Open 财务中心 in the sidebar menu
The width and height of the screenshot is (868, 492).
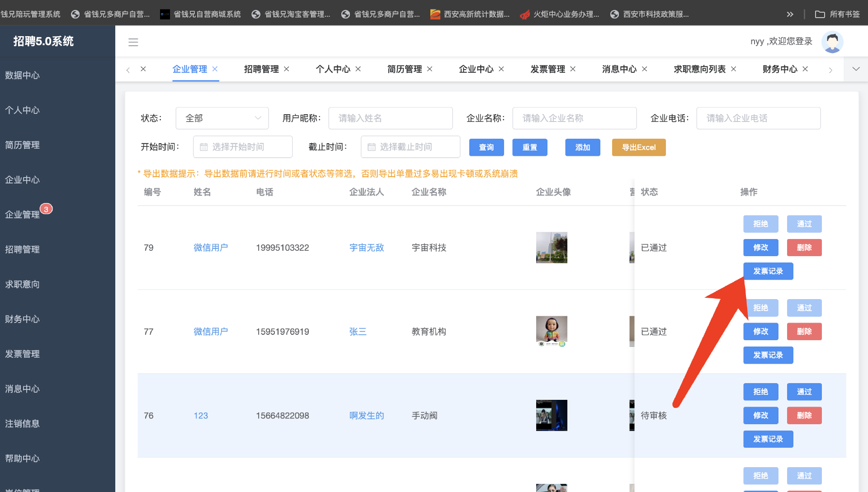pyautogui.click(x=23, y=319)
